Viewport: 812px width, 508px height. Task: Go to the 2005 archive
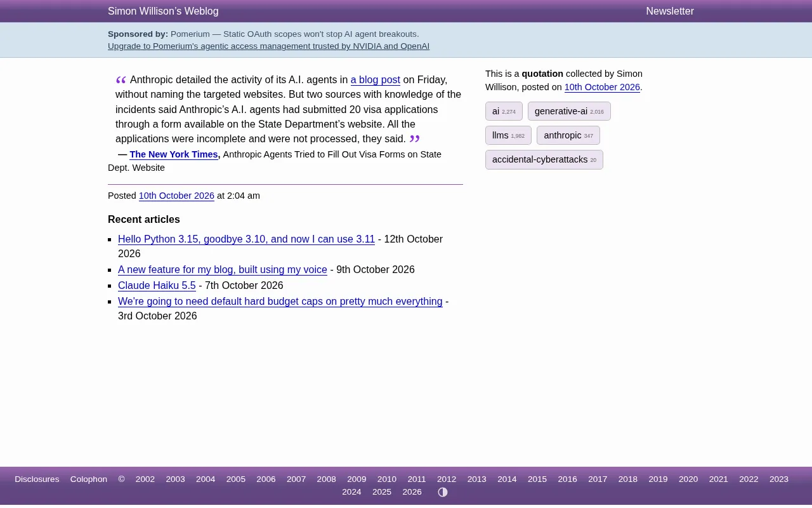236,479
